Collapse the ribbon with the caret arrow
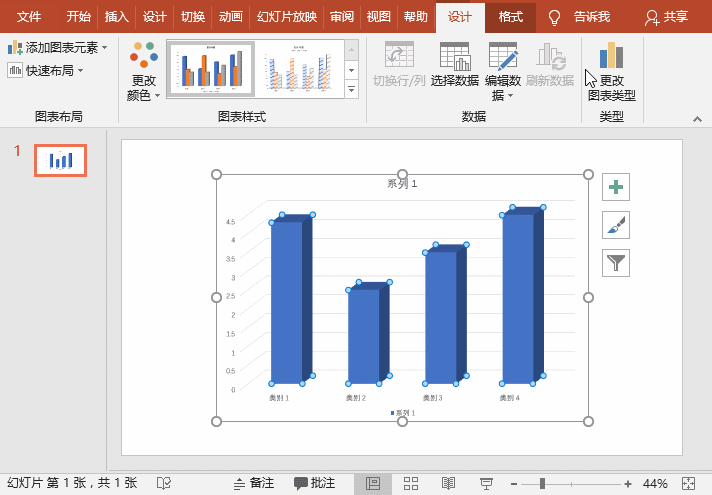712x495 pixels. click(697, 119)
